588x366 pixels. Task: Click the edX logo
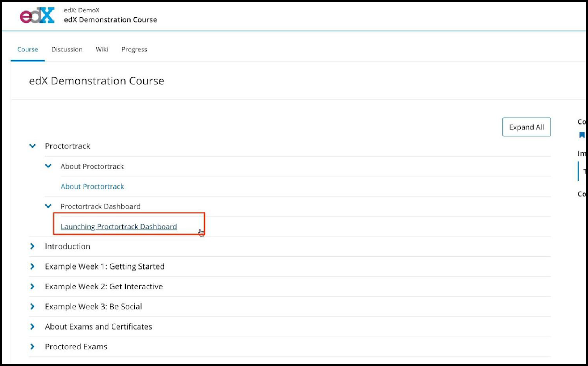click(37, 15)
